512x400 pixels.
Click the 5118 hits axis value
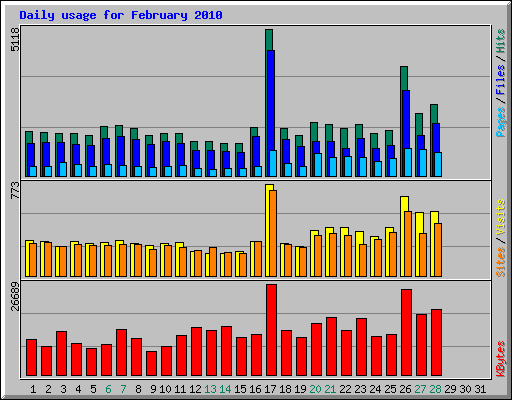pyautogui.click(x=15, y=39)
